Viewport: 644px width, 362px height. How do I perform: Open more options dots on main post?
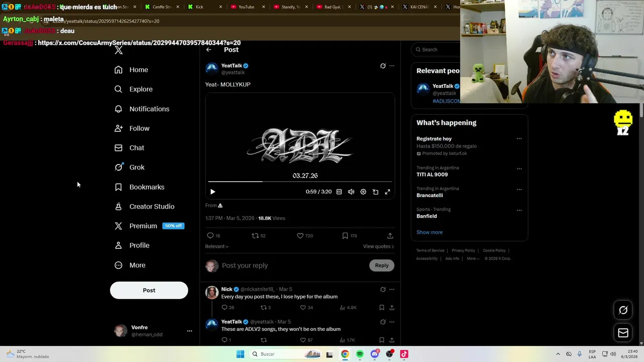(392, 66)
